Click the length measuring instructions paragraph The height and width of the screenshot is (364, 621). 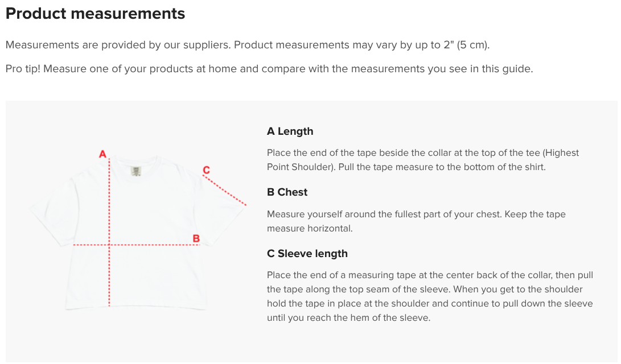(422, 160)
